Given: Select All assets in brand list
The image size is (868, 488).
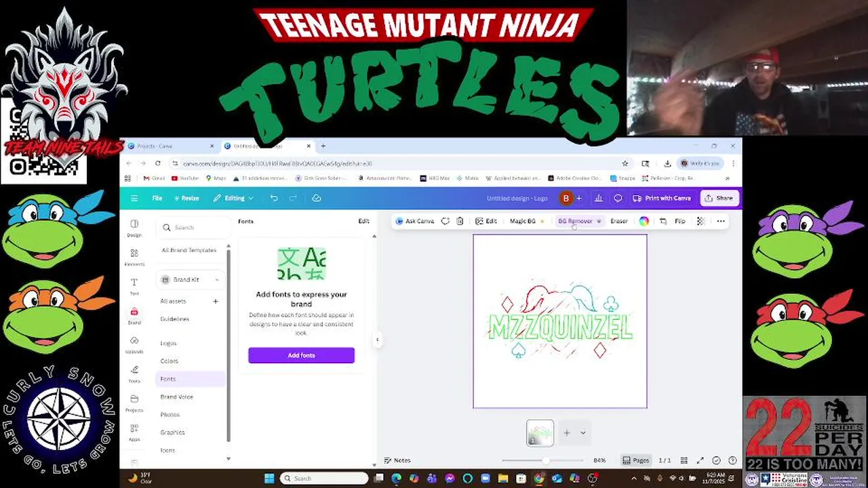Looking at the screenshot, I should pyautogui.click(x=173, y=301).
